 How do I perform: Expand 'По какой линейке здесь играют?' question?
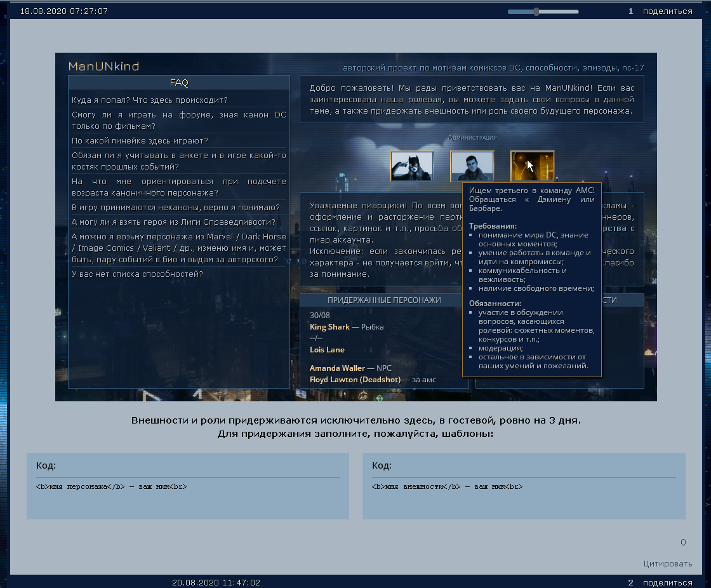[140, 141]
